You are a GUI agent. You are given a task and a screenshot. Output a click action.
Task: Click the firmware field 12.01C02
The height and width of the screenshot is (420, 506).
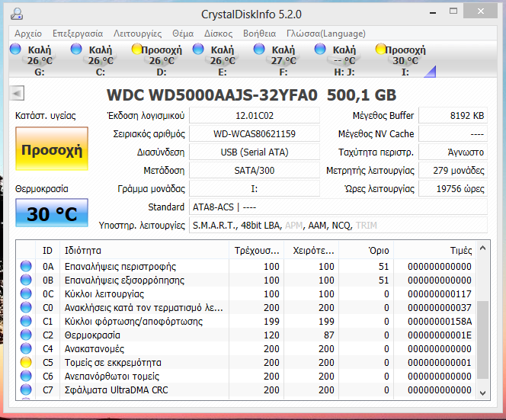click(255, 116)
